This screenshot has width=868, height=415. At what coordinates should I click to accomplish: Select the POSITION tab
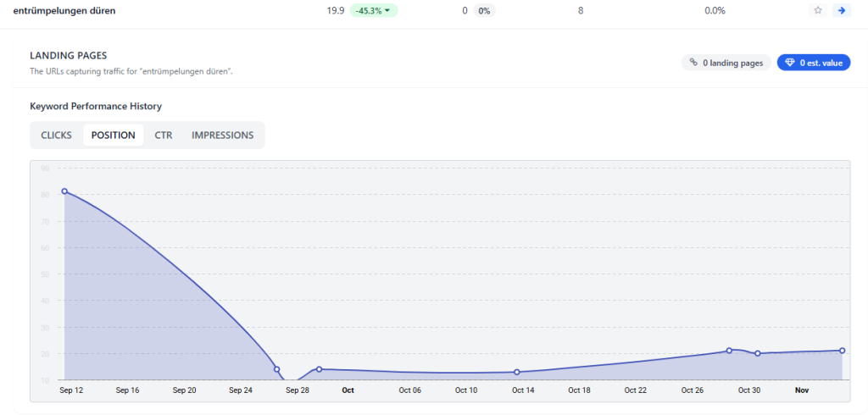[x=113, y=136]
